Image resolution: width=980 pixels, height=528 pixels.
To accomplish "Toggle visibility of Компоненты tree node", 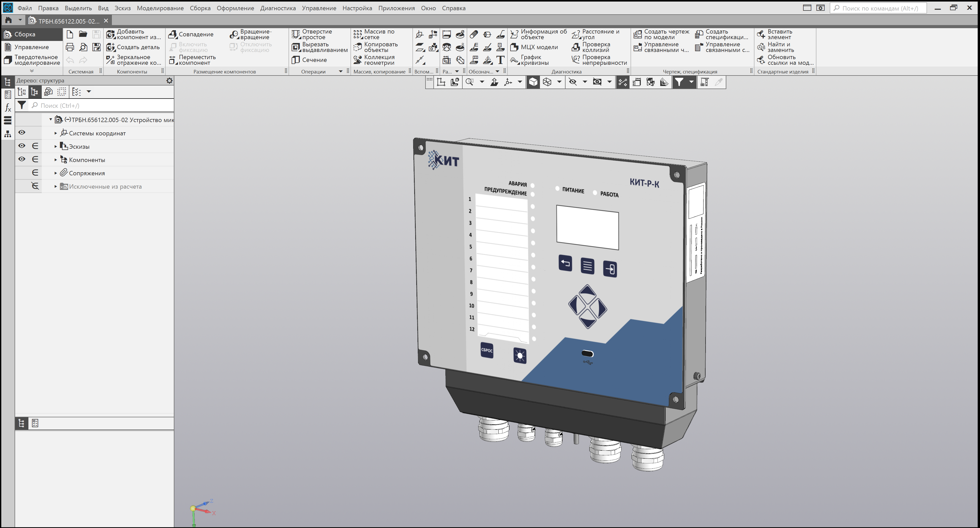I will tap(22, 159).
